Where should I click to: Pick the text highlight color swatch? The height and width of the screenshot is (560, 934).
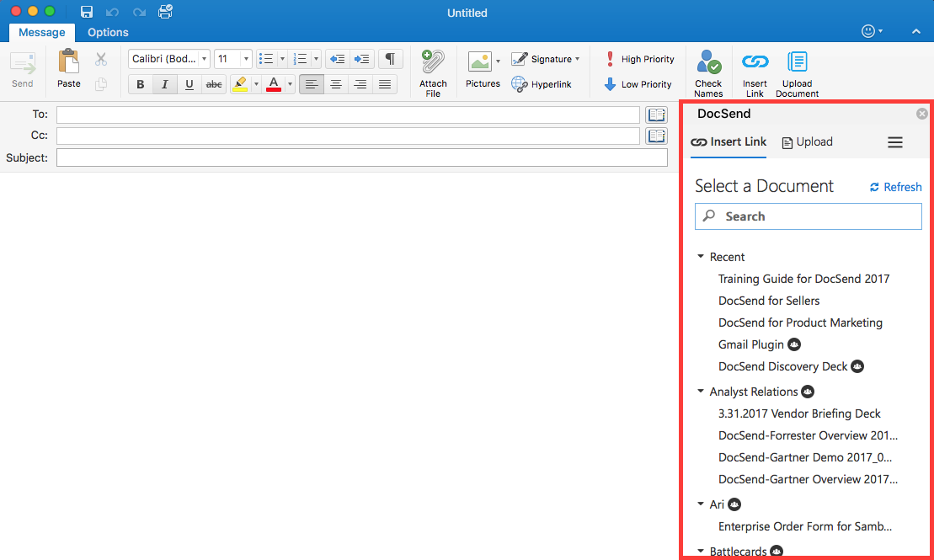coord(240,84)
